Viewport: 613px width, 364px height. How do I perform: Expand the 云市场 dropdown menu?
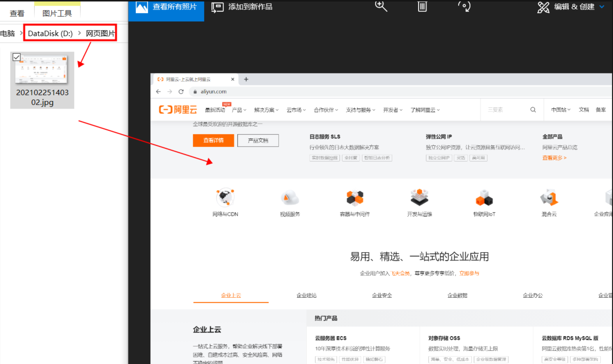[x=296, y=110]
